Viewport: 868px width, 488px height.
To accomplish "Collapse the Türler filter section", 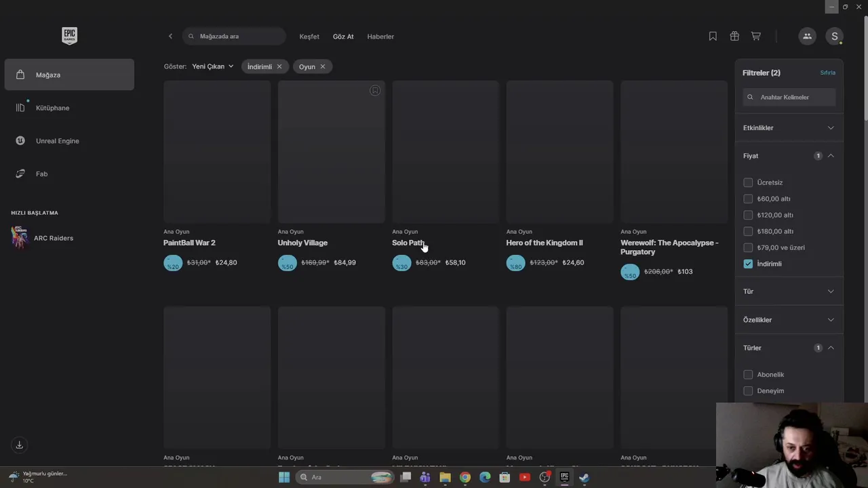I will 789,348.
